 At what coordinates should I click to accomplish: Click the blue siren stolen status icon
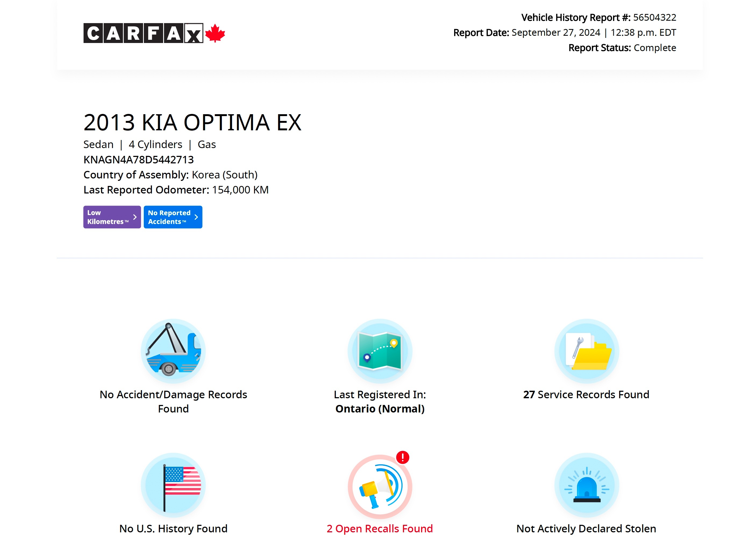click(x=586, y=485)
